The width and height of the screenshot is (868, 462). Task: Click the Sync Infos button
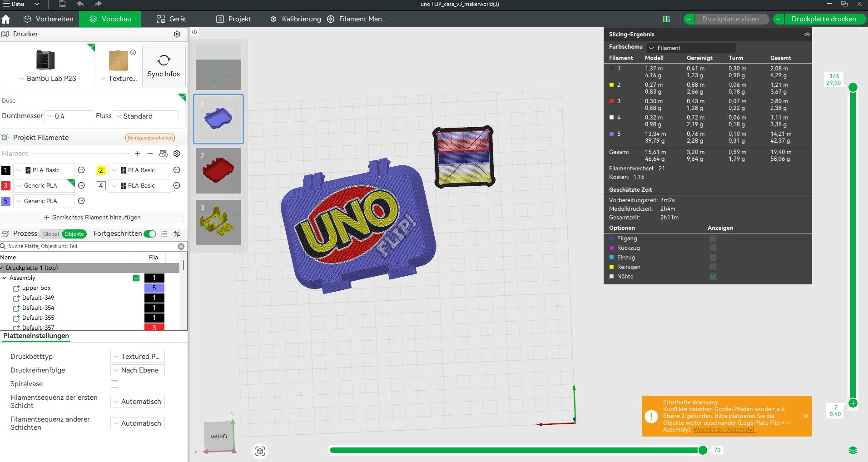[164, 66]
